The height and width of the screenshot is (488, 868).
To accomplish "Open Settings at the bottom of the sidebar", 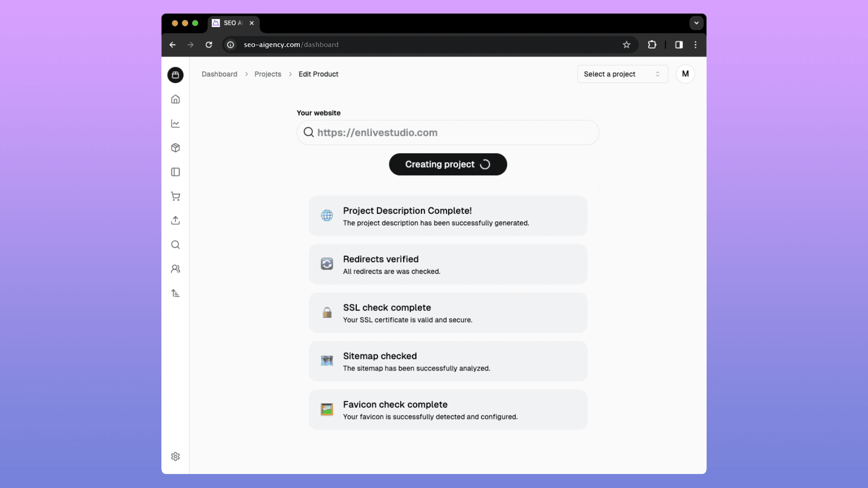I will click(x=175, y=456).
